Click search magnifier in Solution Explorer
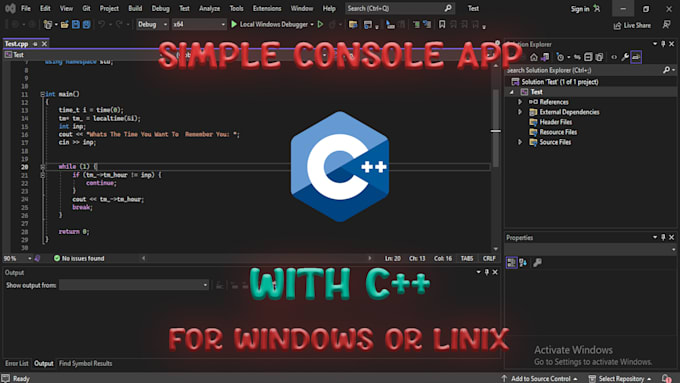This screenshot has width=680, height=383. point(667,70)
